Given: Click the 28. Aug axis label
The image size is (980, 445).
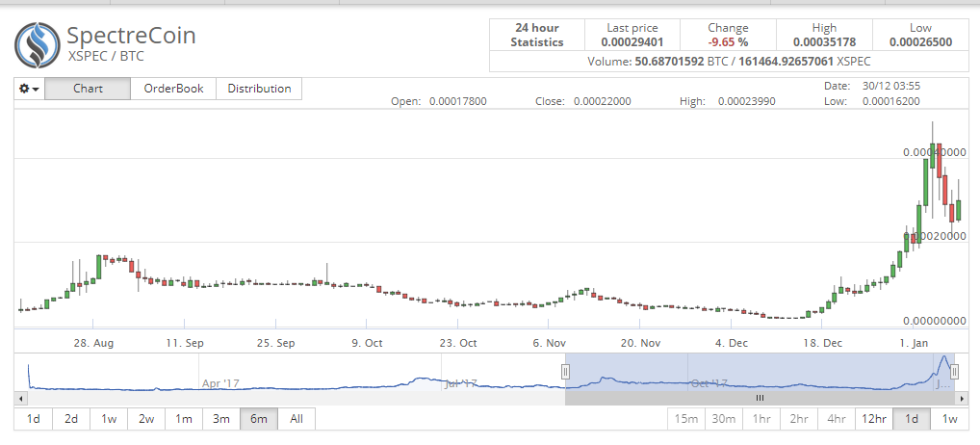Looking at the screenshot, I should tap(93, 343).
